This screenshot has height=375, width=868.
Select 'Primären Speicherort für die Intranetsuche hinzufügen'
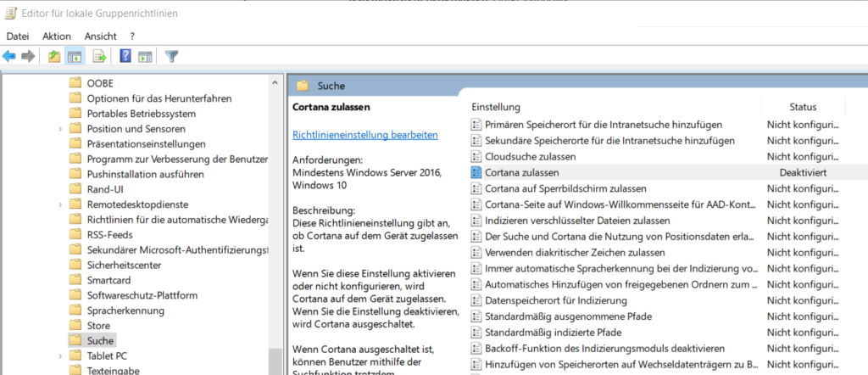tap(604, 125)
